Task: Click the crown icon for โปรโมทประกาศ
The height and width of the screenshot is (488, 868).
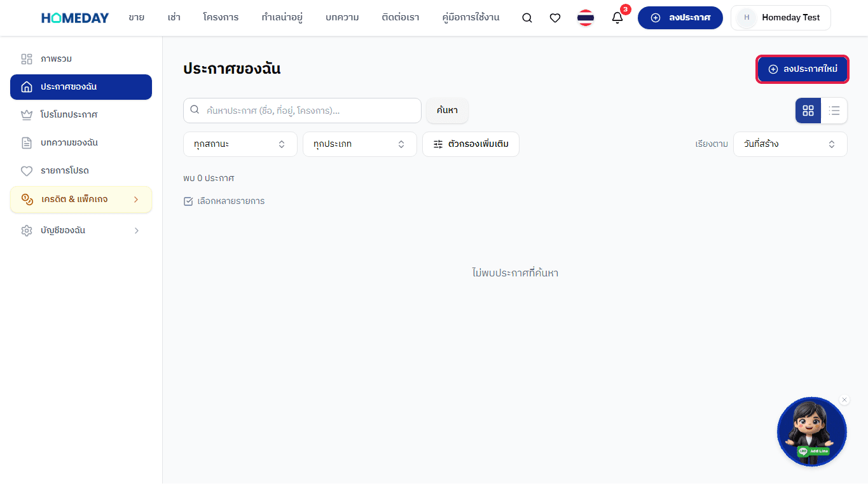Action: pyautogui.click(x=27, y=115)
